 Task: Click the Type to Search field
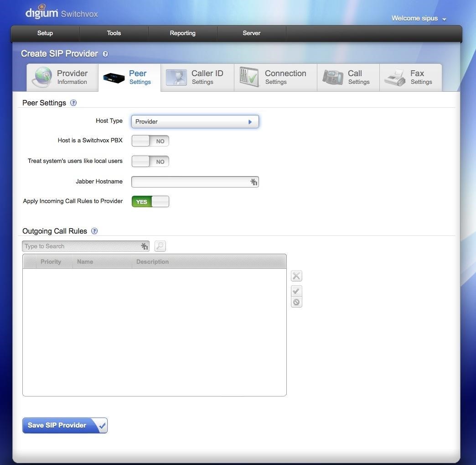tap(86, 246)
